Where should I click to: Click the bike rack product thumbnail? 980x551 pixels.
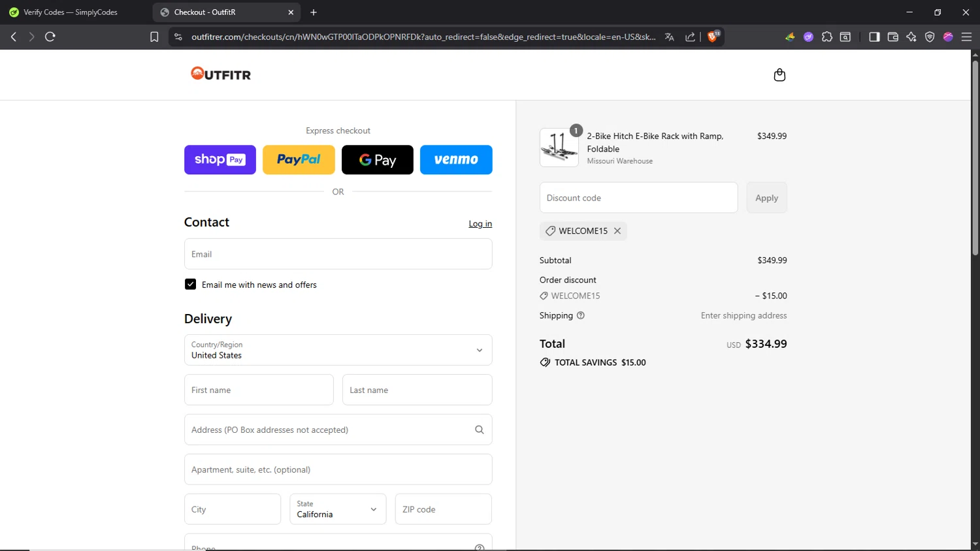(559, 148)
